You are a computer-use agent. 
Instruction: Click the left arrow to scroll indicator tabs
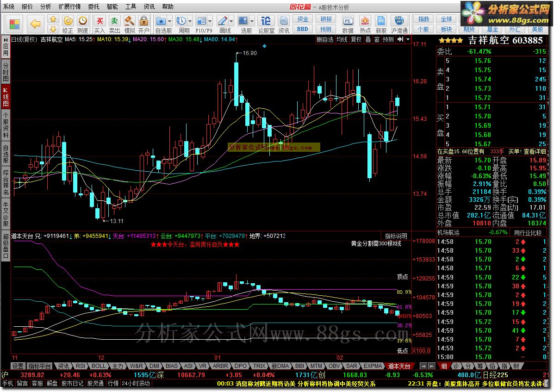pos(424,366)
